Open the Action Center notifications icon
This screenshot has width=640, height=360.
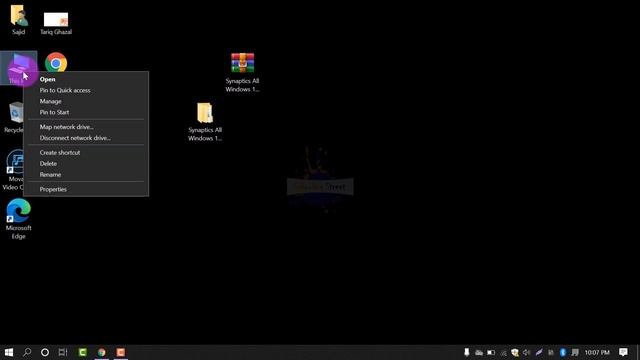(623, 352)
